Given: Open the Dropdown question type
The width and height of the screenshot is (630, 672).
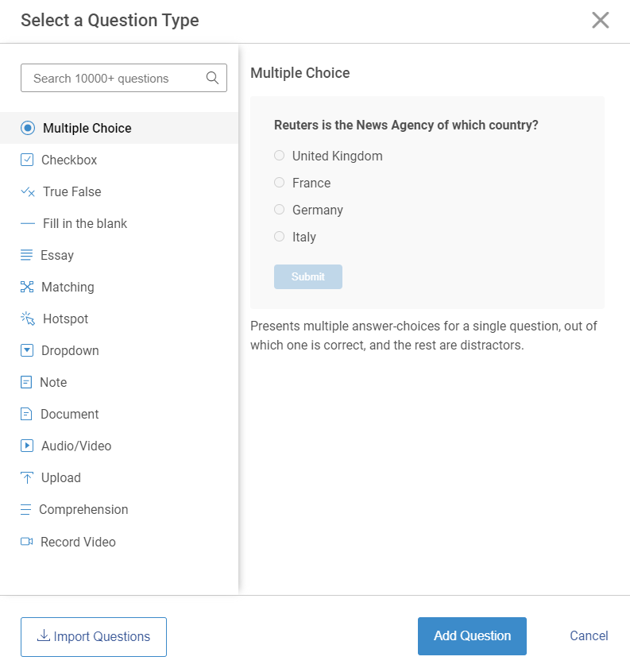Looking at the screenshot, I should click(x=70, y=350).
